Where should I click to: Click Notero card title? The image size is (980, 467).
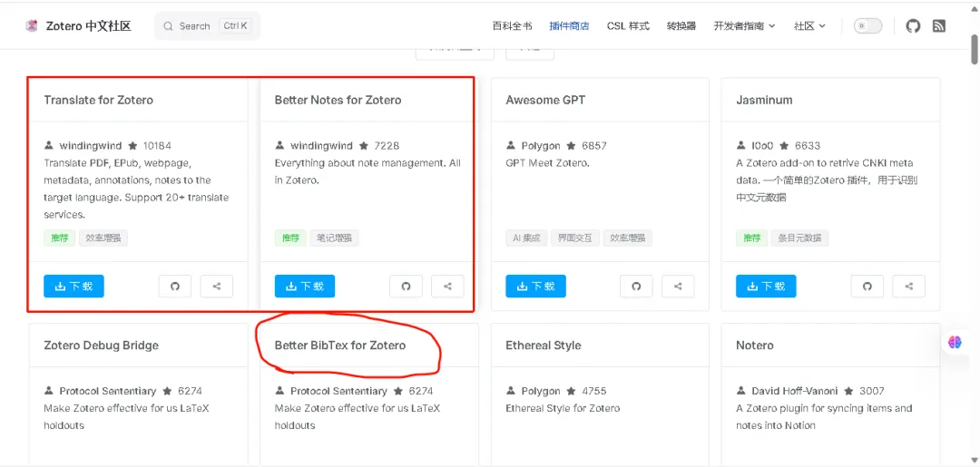pyautogui.click(x=754, y=345)
